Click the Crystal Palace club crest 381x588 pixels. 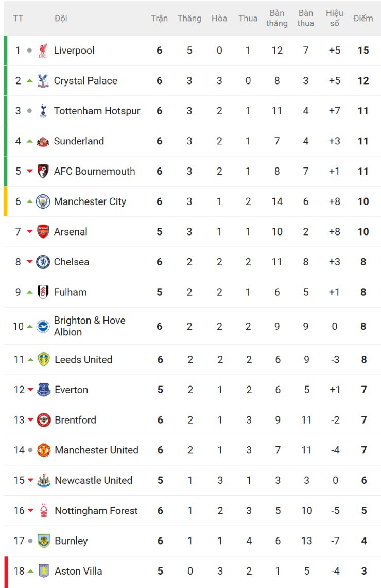click(x=43, y=81)
